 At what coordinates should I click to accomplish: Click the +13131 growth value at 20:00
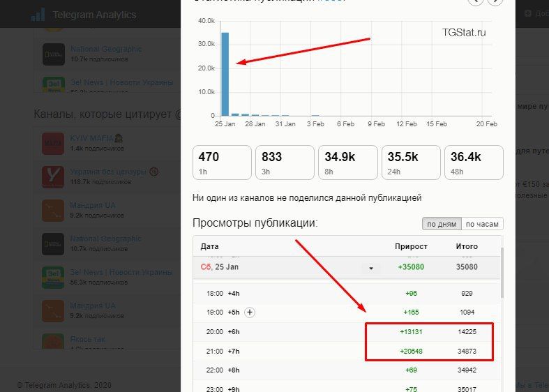tap(411, 332)
